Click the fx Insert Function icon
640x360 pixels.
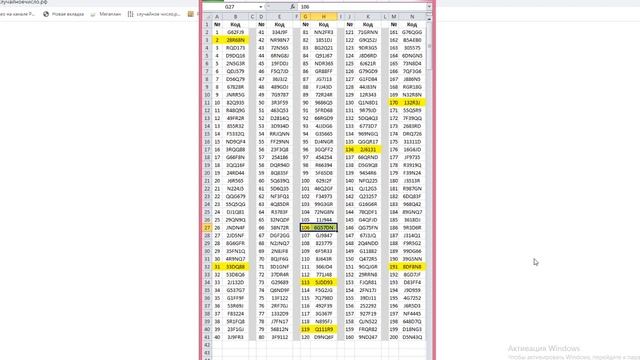point(292,7)
